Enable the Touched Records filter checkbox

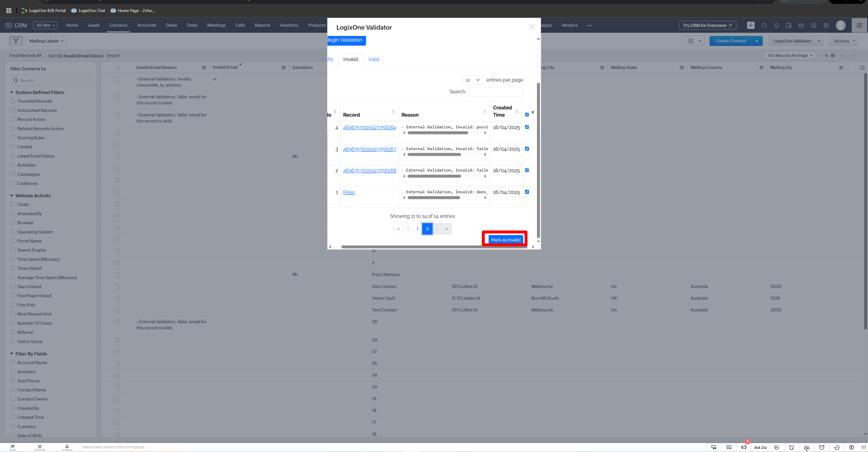click(x=12, y=101)
